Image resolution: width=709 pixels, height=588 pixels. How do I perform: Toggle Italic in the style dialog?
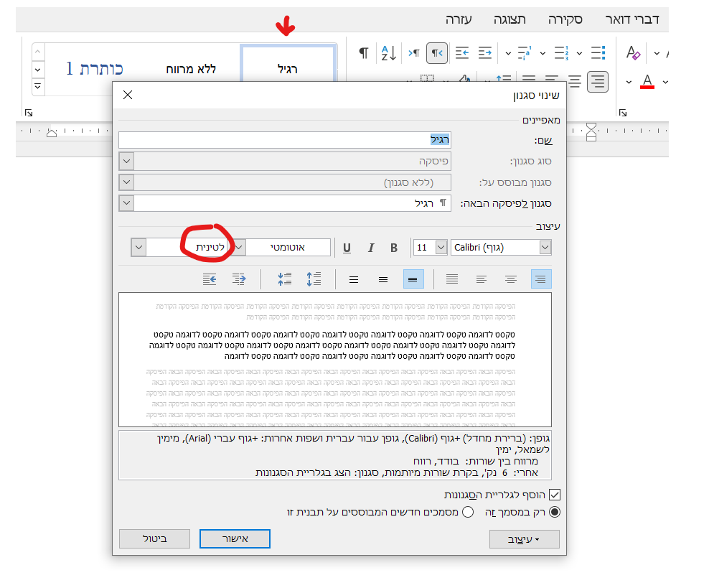pos(371,248)
